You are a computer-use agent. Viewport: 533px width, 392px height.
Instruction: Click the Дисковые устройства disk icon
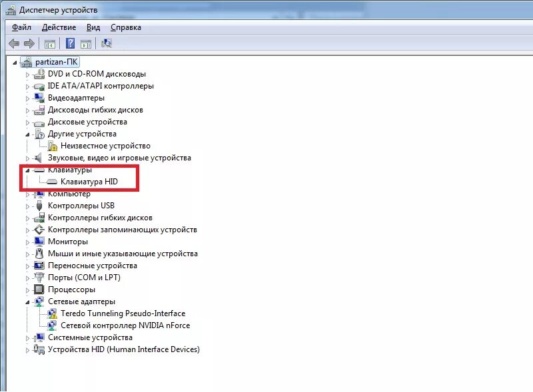click(x=39, y=122)
